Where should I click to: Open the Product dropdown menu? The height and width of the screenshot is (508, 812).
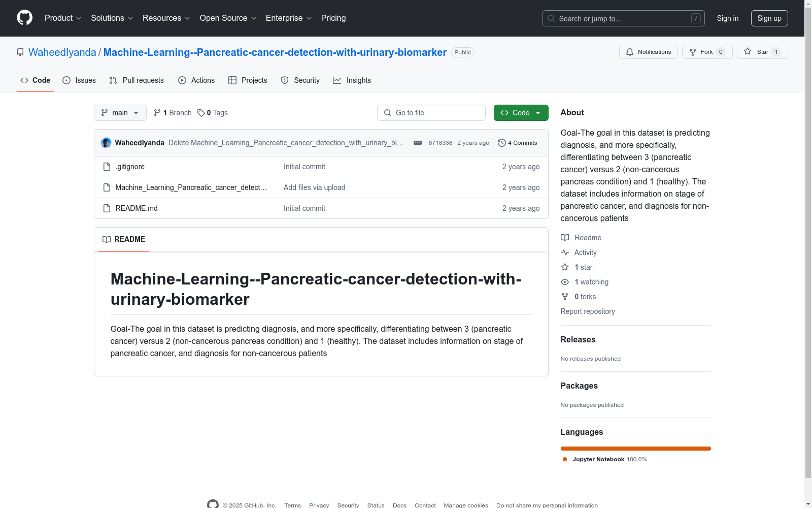(63, 18)
